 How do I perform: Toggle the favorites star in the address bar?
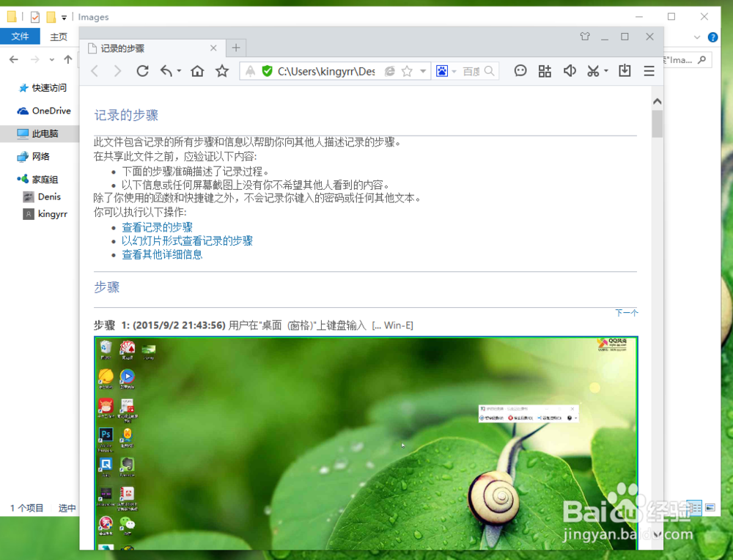405,71
